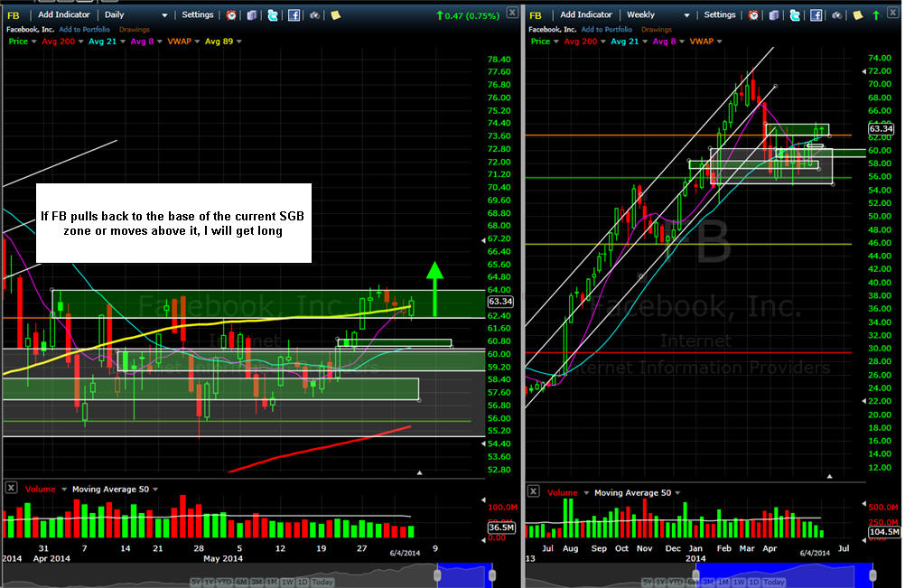Open alarm clock alert in Daily chart
This screenshot has width=905, height=588.
[x=231, y=15]
